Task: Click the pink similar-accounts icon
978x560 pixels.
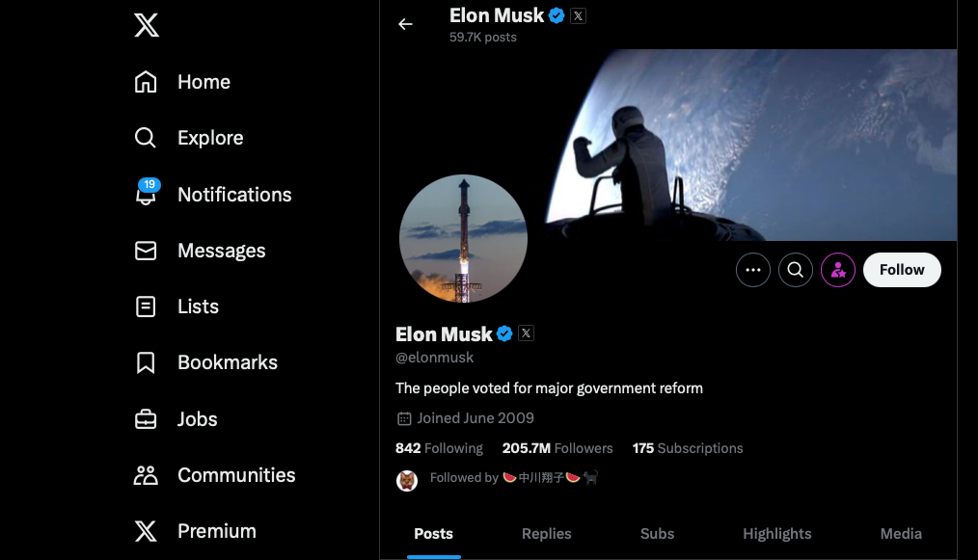Action: point(838,270)
